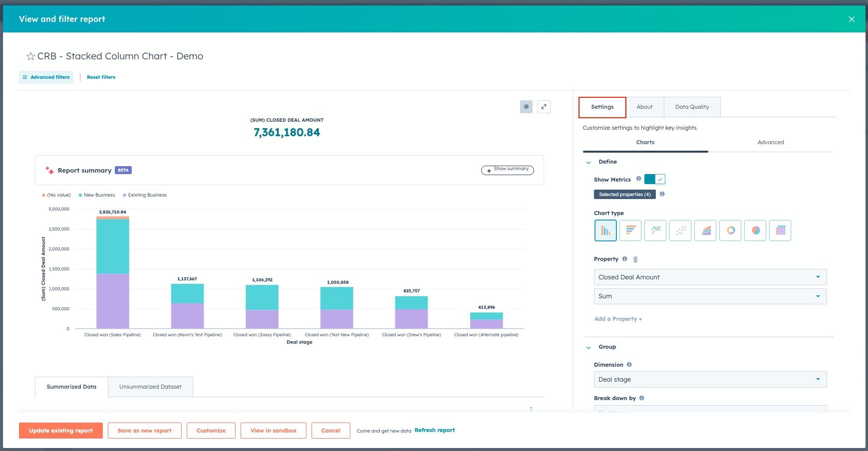868x451 pixels.
Task: Open the Closed Deal Amount property dropdown
Action: click(710, 277)
